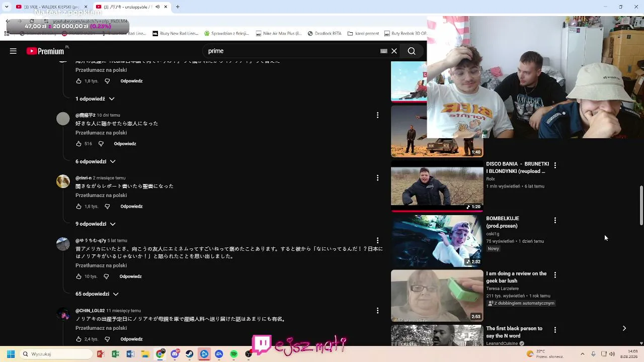Open options menu for @CHIN_LOL02 comment

point(377,311)
